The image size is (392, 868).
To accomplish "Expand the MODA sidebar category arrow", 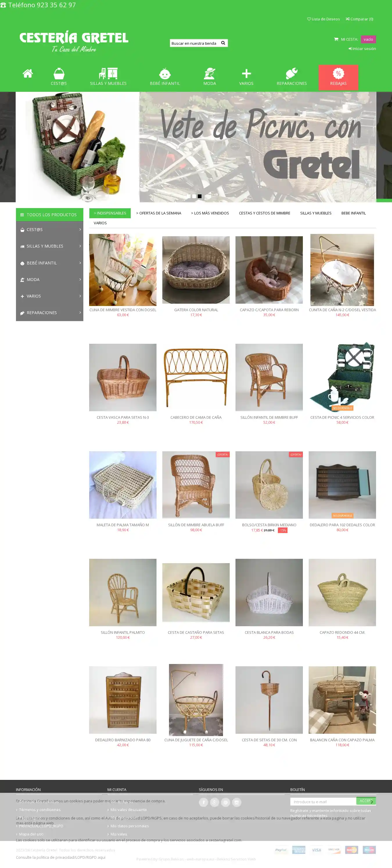I will point(80,279).
